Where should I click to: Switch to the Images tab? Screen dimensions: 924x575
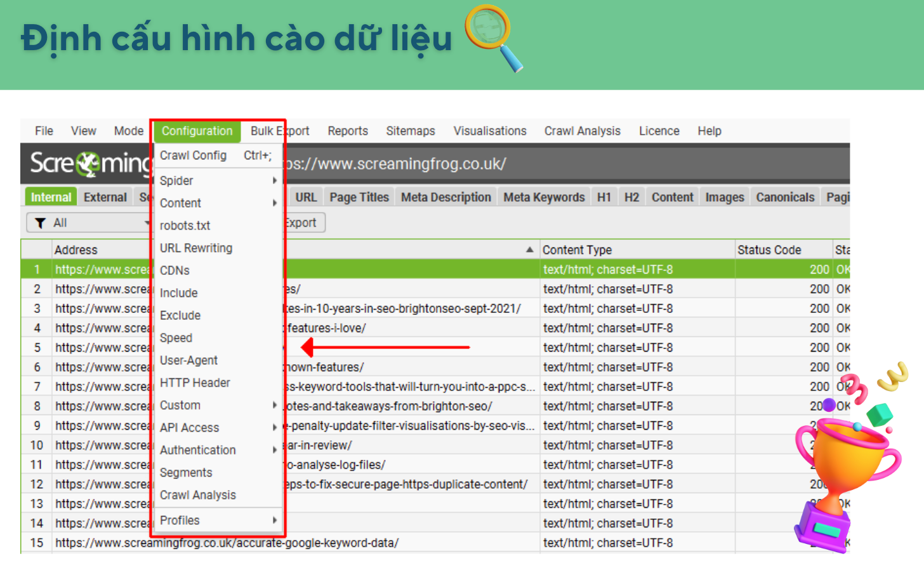point(725,197)
